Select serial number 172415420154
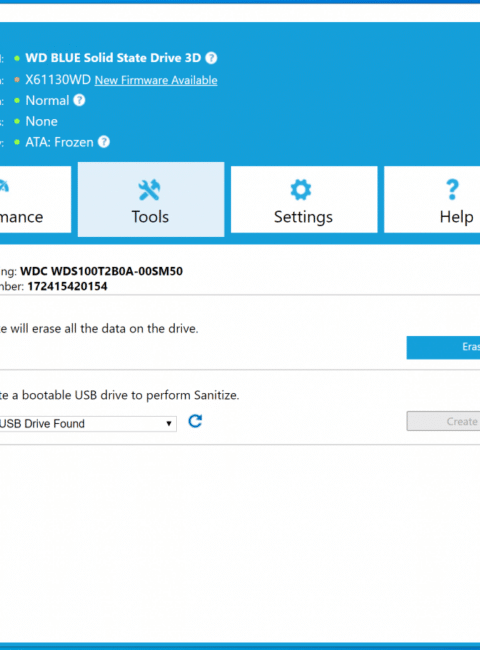Image resolution: width=480 pixels, height=650 pixels. pyautogui.click(x=68, y=286)
